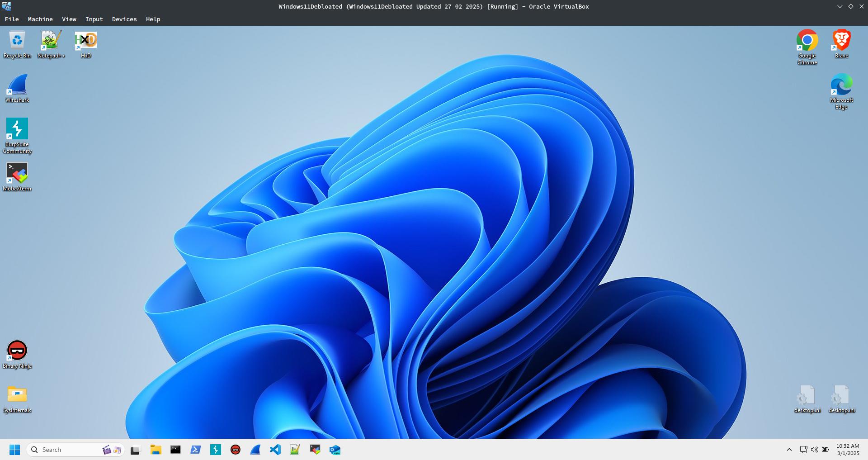Open the VirtualBox Input menu
868x460 pixels.
coord(94,19)
